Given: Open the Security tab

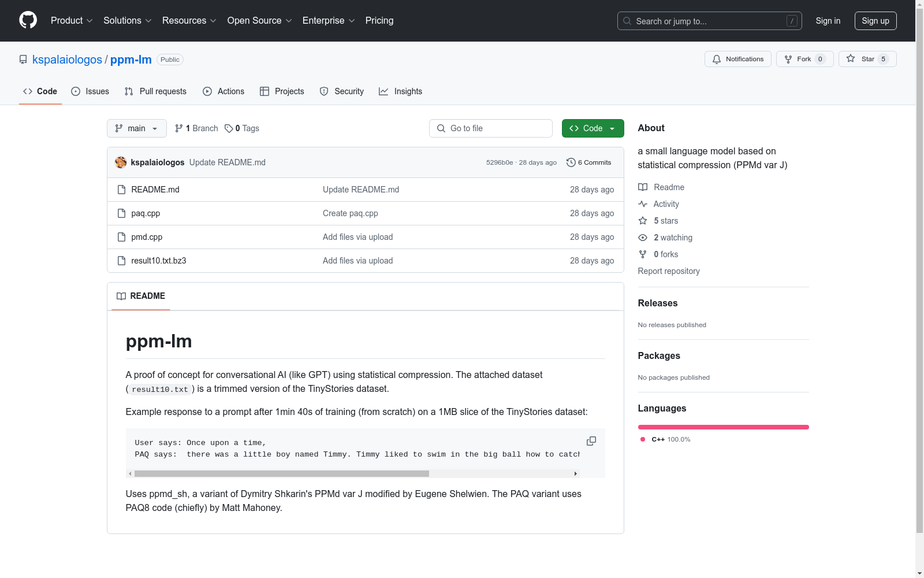Looking at the screenshot, I should coord(342,91).
